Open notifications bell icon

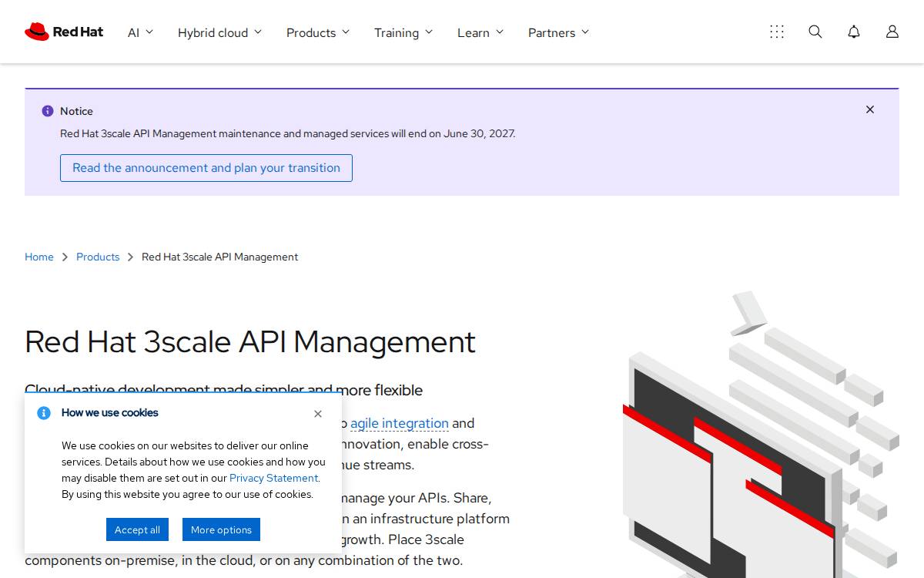[854, 32]
